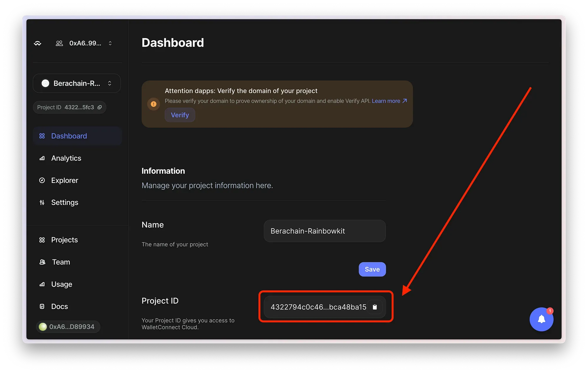Image resolution: width=588 pixels, height=373 pixels.
Task: Click the Team people icon
Action: pos(42,262)
